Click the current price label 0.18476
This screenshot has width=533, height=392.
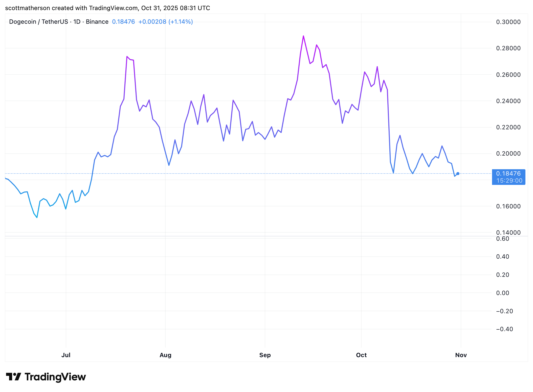[x=508, y=174]
